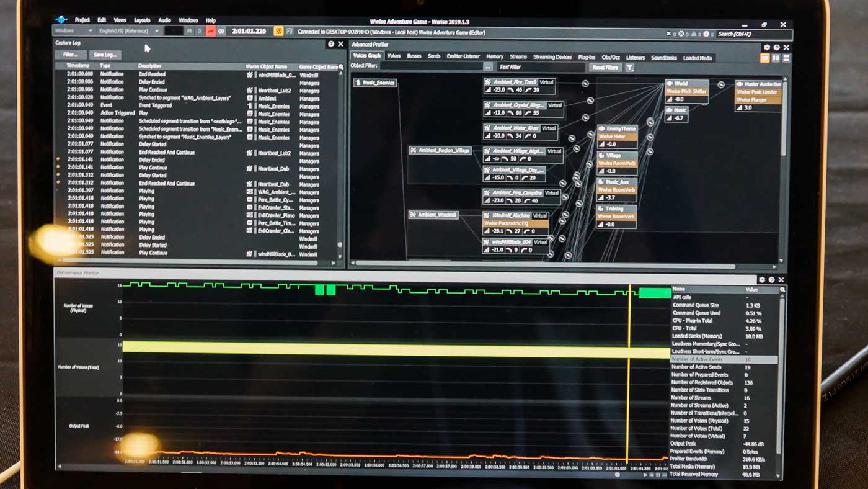Open the Edit menu
The image size is (868, 489).
pos(102,20)
